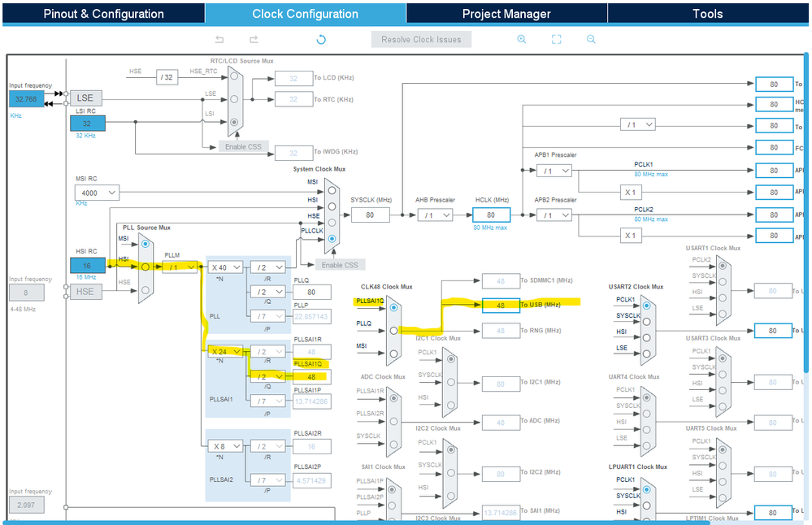
Task: Click Enable CSS under RTC/LCD Source Mux
Action: [243, 147]
